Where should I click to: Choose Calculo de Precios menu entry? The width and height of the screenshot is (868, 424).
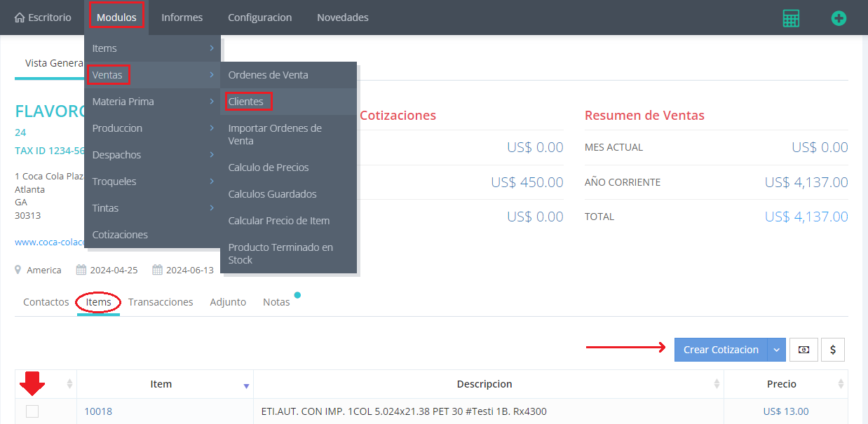point(269,167)
